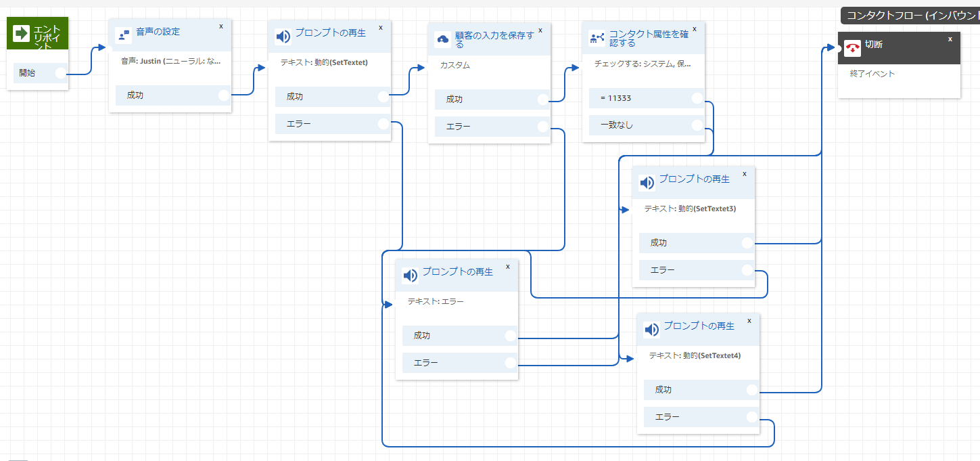Remove the 音声の設定 block with its x
This screenshot has height=461, width=980.
[221, 26]
